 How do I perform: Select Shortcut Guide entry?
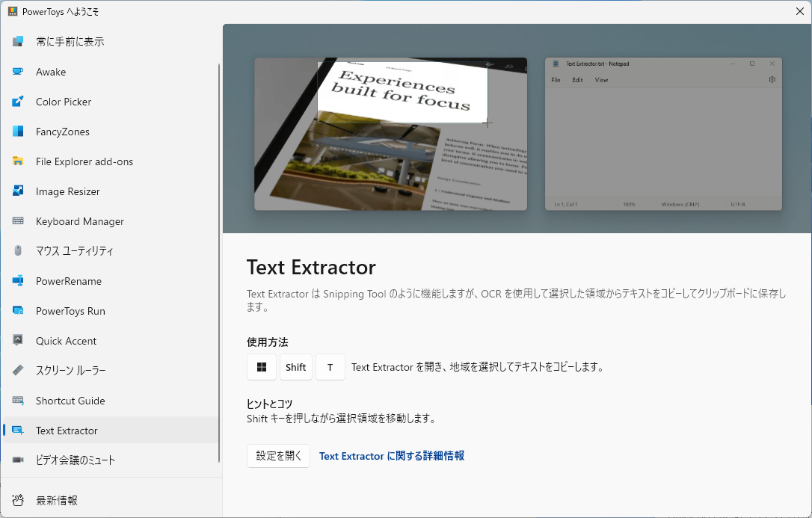pos(111,401)
